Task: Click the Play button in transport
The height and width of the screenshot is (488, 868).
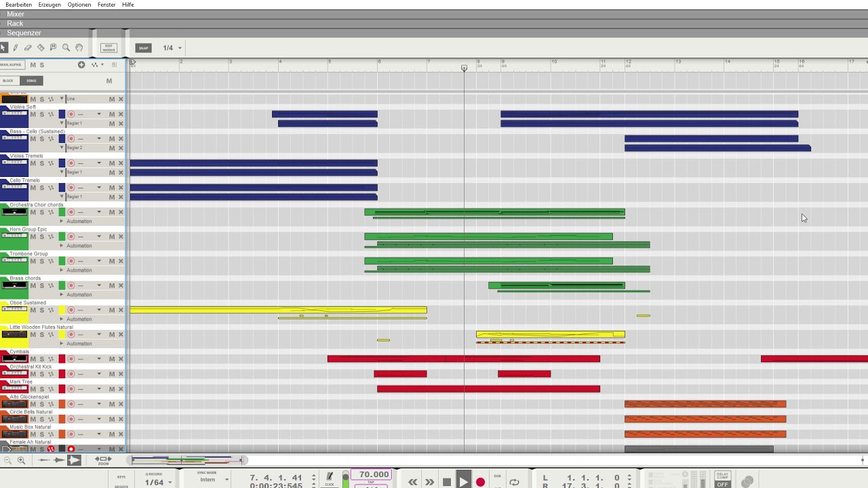Action: pos(463,481)
